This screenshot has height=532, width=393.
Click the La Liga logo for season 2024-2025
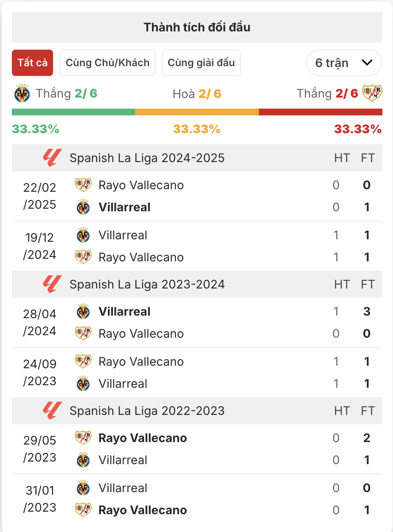(52, 158)
